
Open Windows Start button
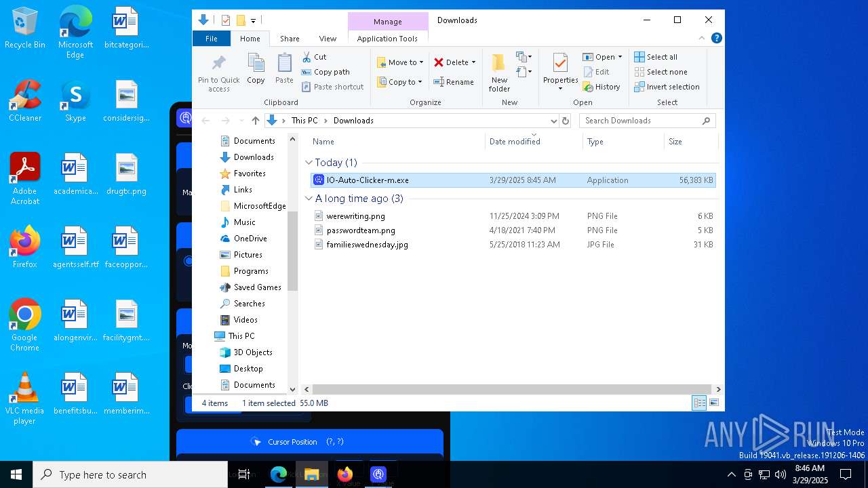[16, 474]
